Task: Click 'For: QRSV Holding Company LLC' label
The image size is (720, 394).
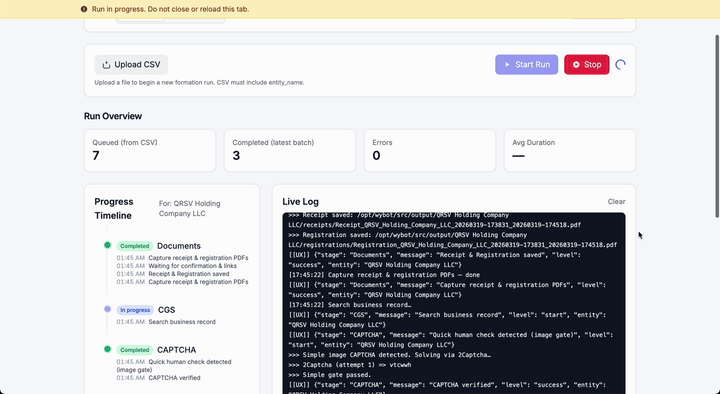Action: pos(190,208)
